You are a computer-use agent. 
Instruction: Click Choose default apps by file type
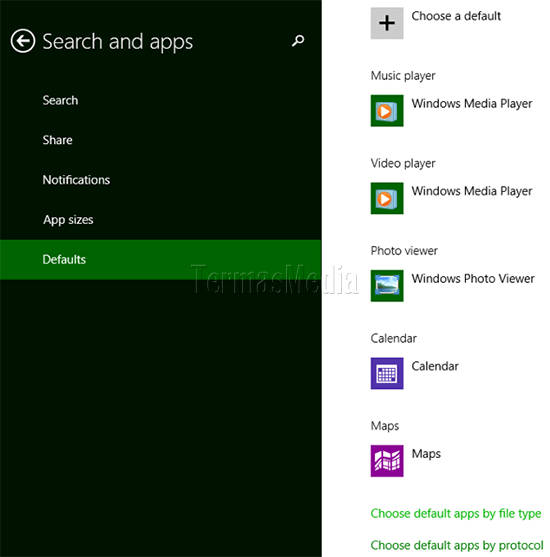click(455, 514)
